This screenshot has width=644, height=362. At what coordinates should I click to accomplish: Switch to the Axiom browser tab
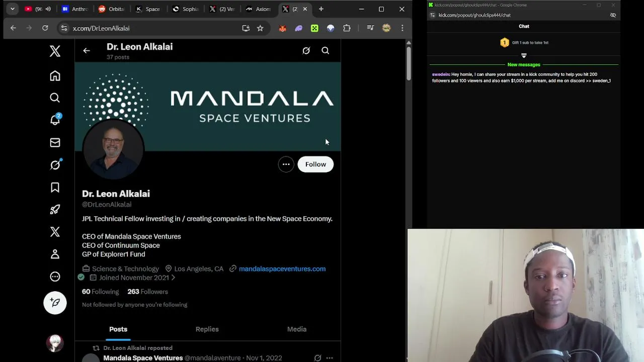click(x=259, y=9)
